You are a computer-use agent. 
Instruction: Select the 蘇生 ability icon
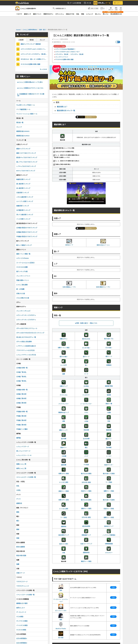coord(86,444)
